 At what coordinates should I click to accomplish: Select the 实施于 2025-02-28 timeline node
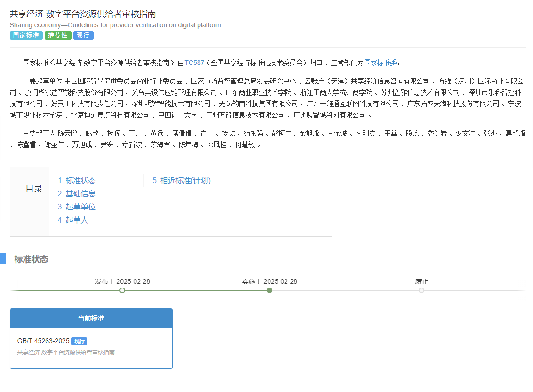[270, 290]
